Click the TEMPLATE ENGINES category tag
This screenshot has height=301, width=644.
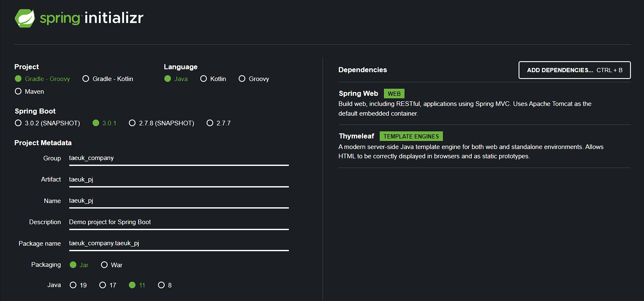coord(411,136)
